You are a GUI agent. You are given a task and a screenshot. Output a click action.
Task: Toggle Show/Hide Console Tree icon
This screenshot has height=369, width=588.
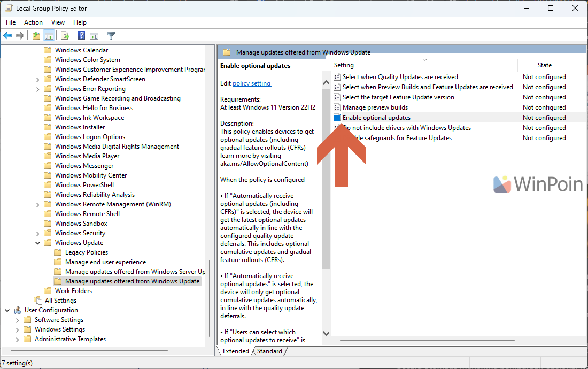pyautogui.click(x=49, y=36)
